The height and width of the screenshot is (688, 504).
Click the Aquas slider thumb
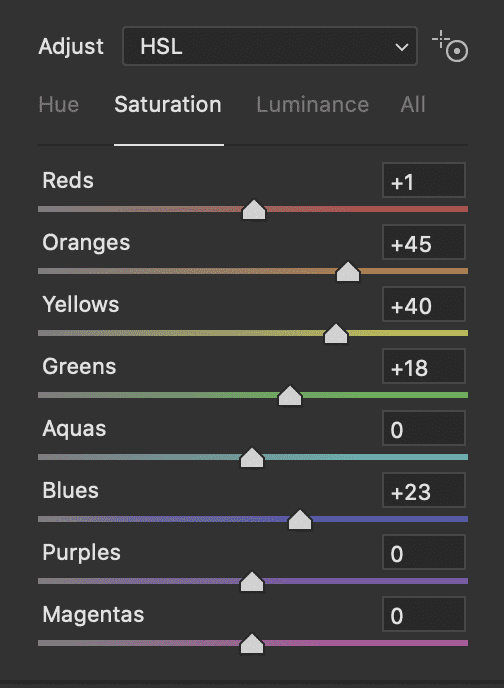tap(252, 457)
